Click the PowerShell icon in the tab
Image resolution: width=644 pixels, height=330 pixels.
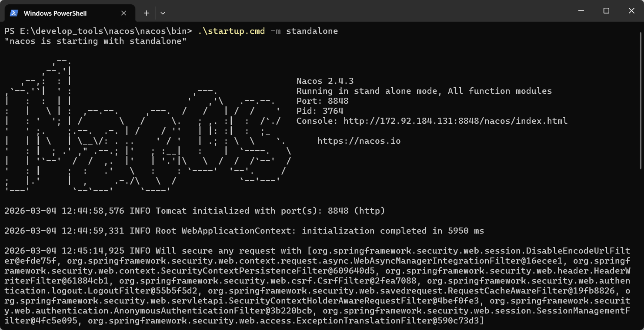coord(14,13)
